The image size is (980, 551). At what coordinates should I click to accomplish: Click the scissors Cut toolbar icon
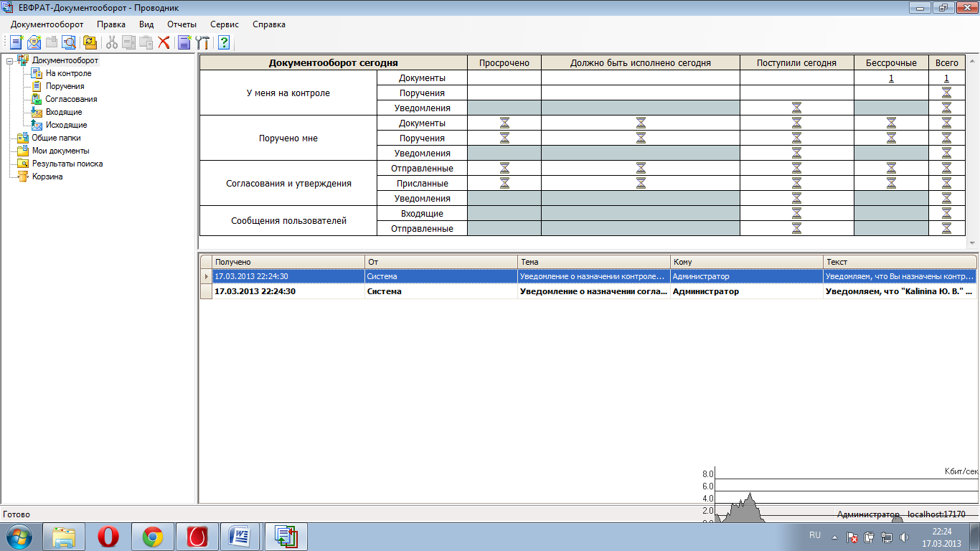click(x=112, y=42)
